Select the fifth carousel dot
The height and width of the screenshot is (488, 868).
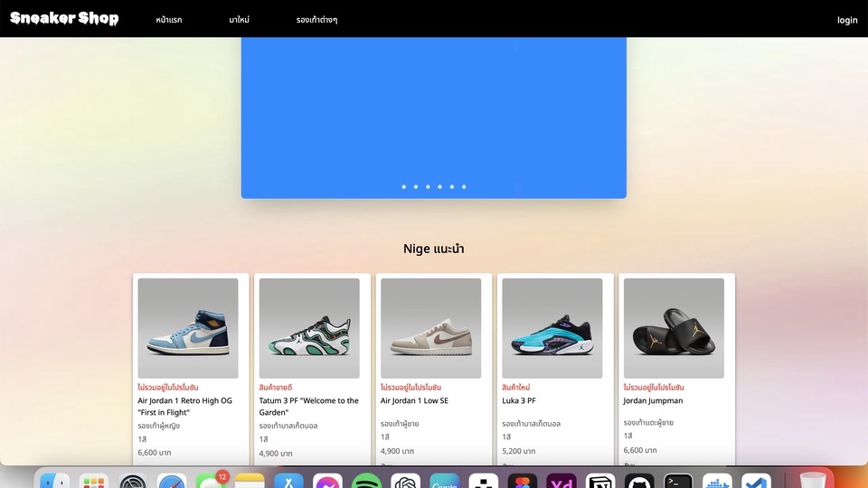(x=452, y=187)
